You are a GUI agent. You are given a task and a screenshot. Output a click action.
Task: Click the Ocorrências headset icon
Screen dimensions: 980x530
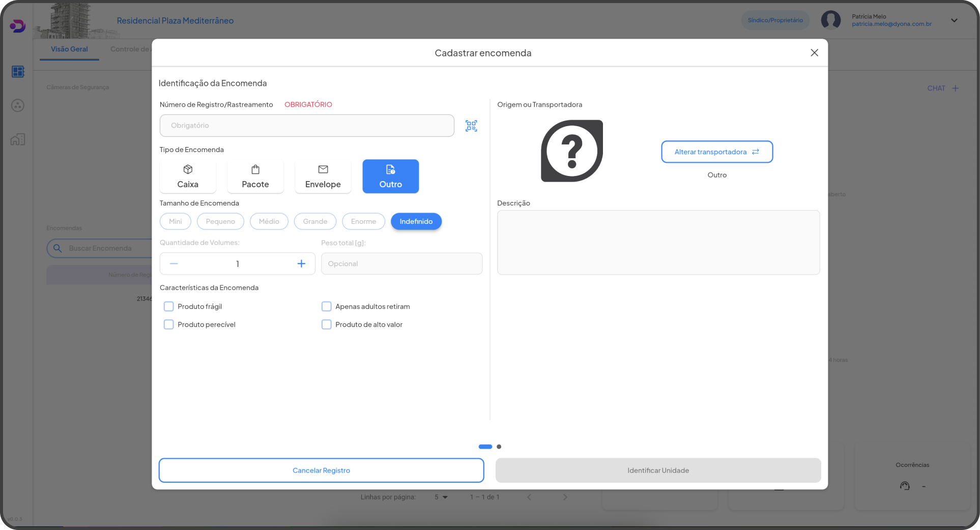pos(905,486)
